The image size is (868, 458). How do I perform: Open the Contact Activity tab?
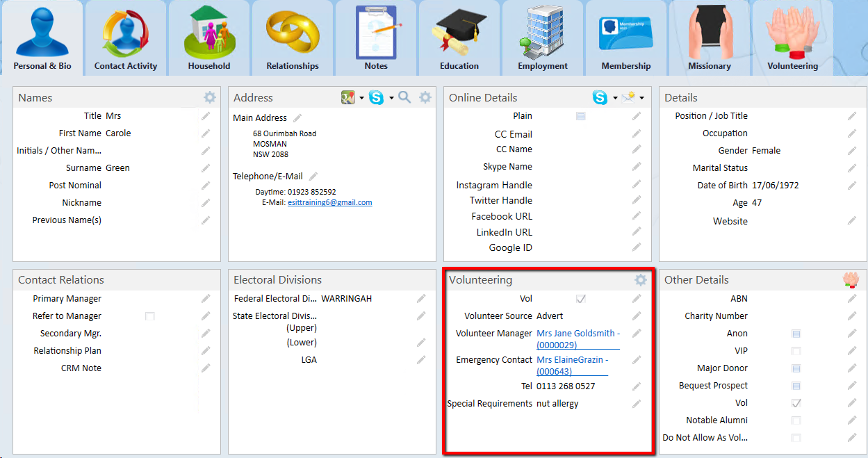126,38
